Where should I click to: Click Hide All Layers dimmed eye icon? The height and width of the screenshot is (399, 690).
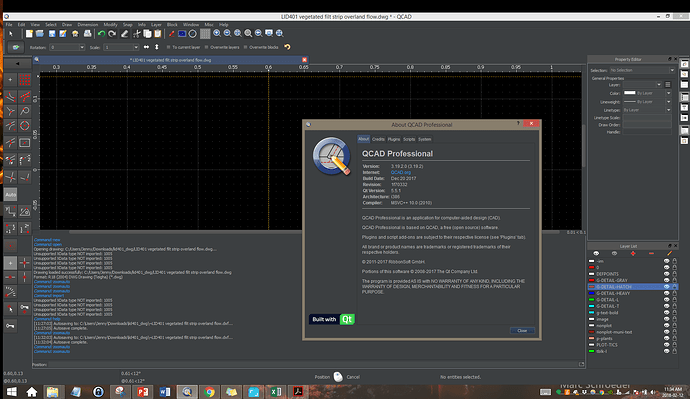click(x=614, y=253)
